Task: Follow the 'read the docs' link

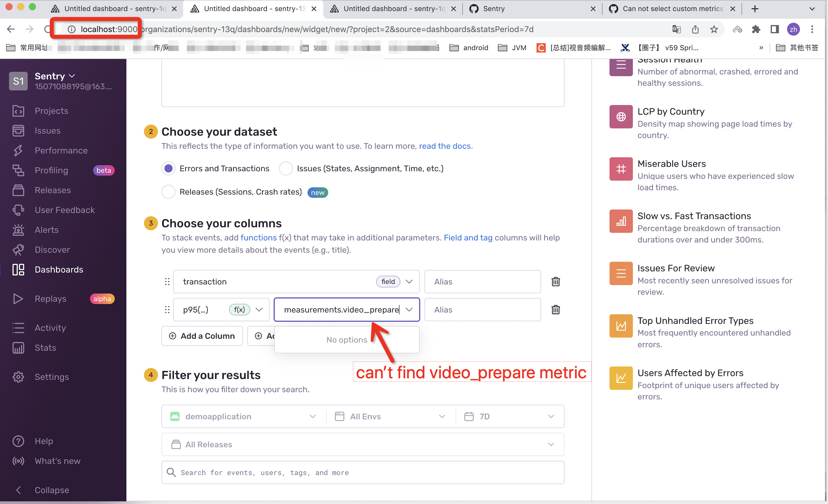Action: (445, 146)
